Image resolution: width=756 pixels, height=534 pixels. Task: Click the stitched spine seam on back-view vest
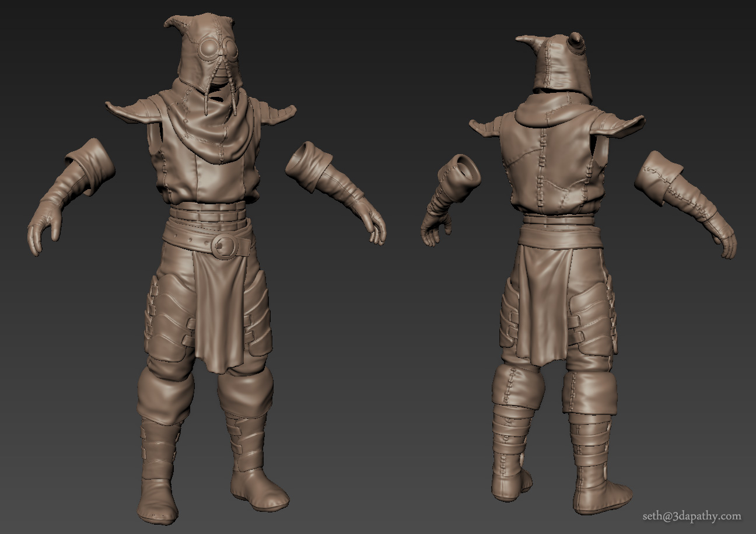pyautogui.click(x=545, y=169)
